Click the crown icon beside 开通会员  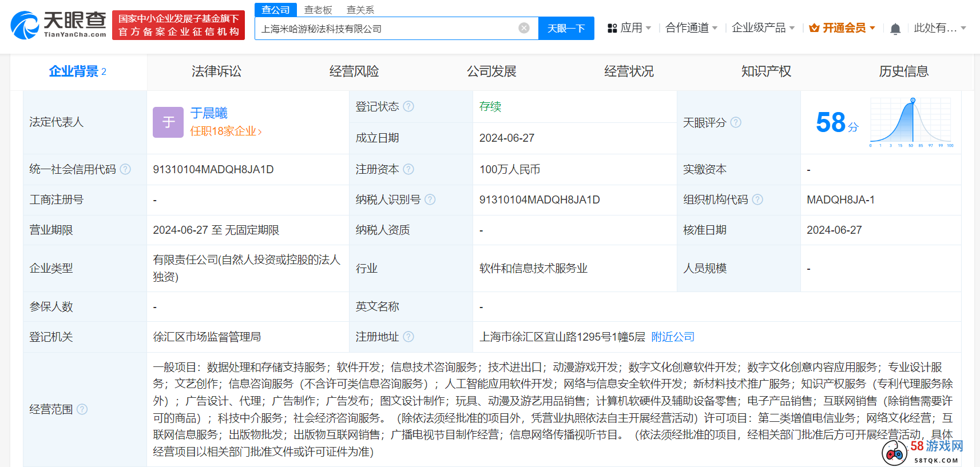814,28
